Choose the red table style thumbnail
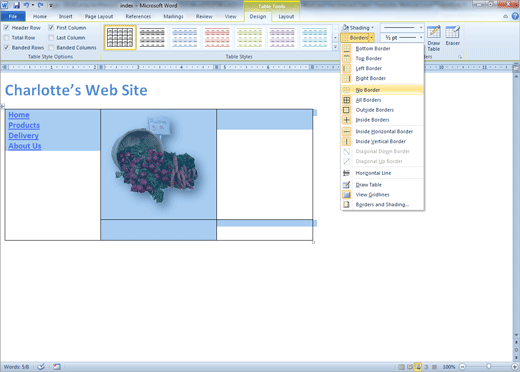This screenshot has width=520, height=372. pos(217,38)
